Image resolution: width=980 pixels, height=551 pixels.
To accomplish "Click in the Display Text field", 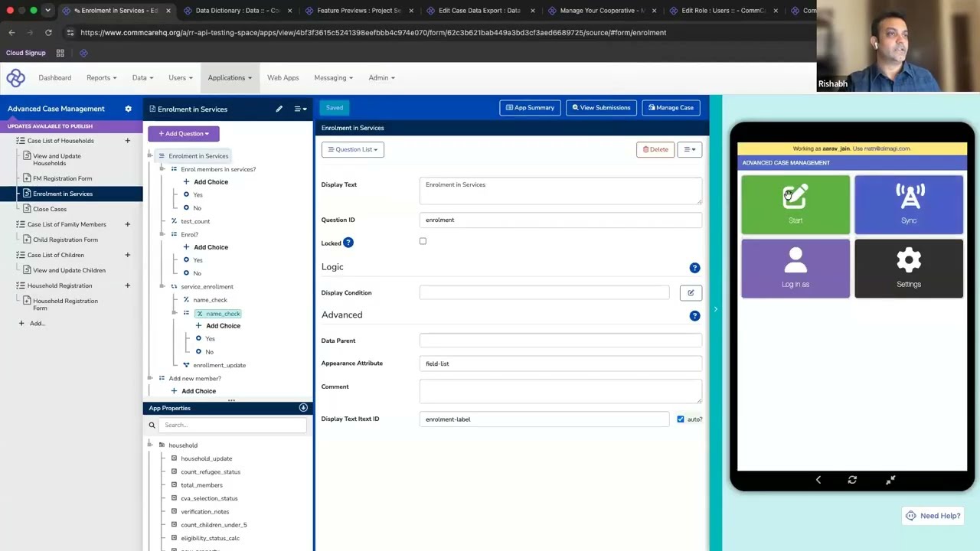I will pyautogui.click(x=560, y=191).
